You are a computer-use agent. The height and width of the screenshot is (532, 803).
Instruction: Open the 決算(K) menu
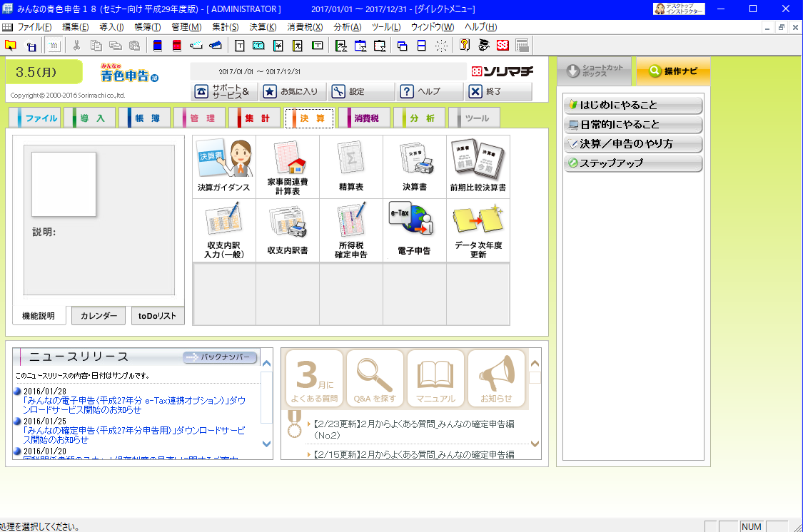(x=263, y=27)
